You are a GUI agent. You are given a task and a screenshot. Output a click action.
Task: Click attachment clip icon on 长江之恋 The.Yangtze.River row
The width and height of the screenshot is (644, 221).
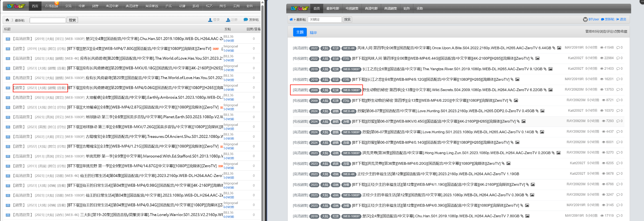point(545,69)
